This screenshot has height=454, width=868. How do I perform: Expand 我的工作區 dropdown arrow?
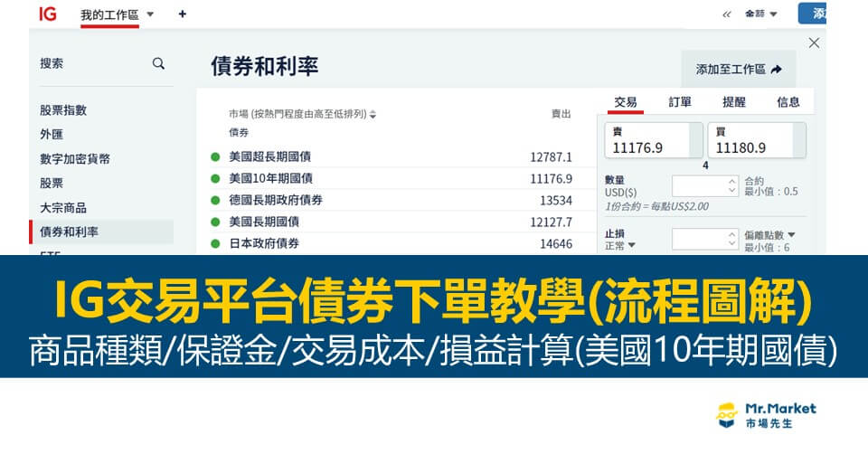150,15
